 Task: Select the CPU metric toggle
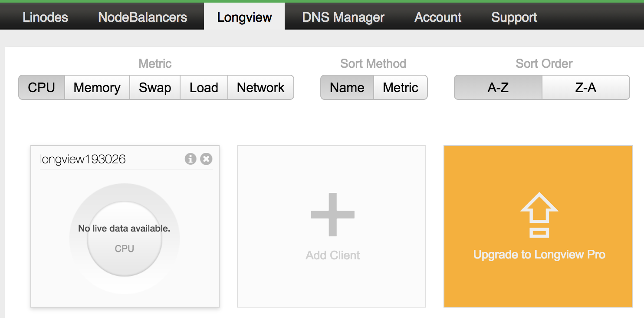pos(42,88)
